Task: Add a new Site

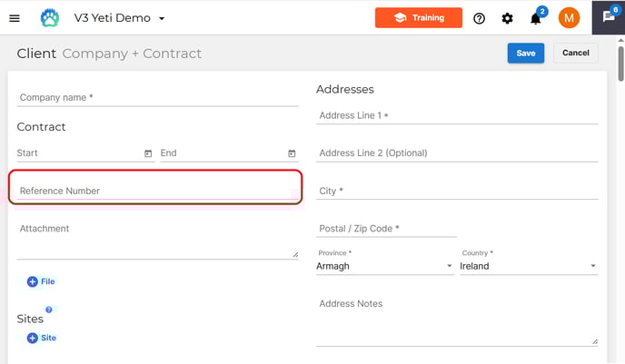Action: [x=42, y=338]
